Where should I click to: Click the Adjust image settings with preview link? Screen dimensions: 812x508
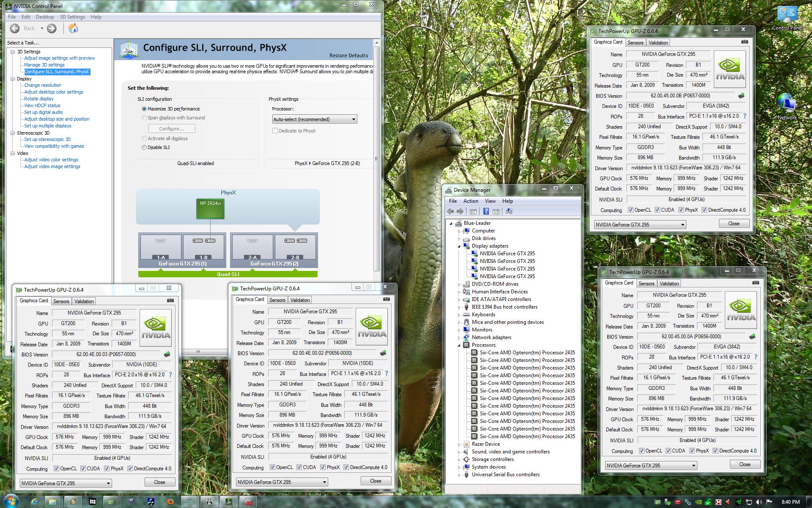click(x=59, y=58)
